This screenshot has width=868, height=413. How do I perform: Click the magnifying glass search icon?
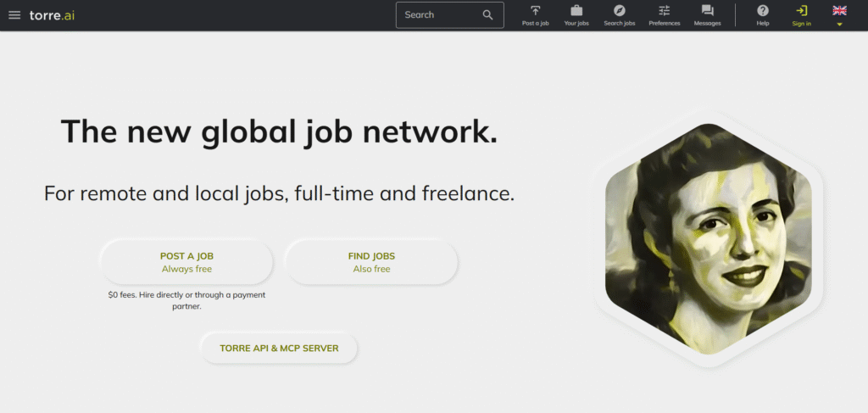click(x=487, y=15)
